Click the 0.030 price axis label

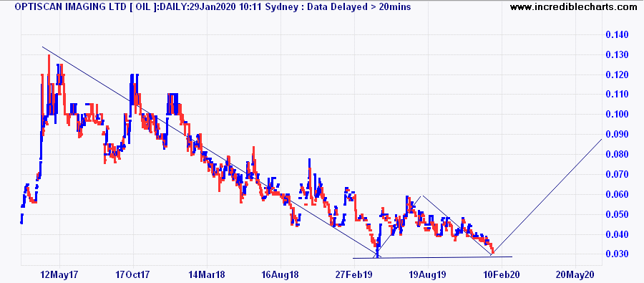pyautogui.click(x=618, y=254)
